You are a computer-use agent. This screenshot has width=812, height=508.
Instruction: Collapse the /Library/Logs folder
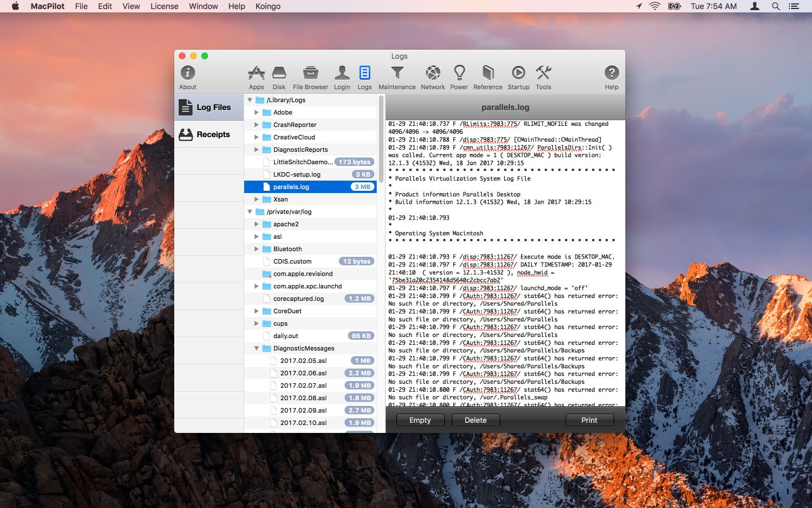click(250, 99)
